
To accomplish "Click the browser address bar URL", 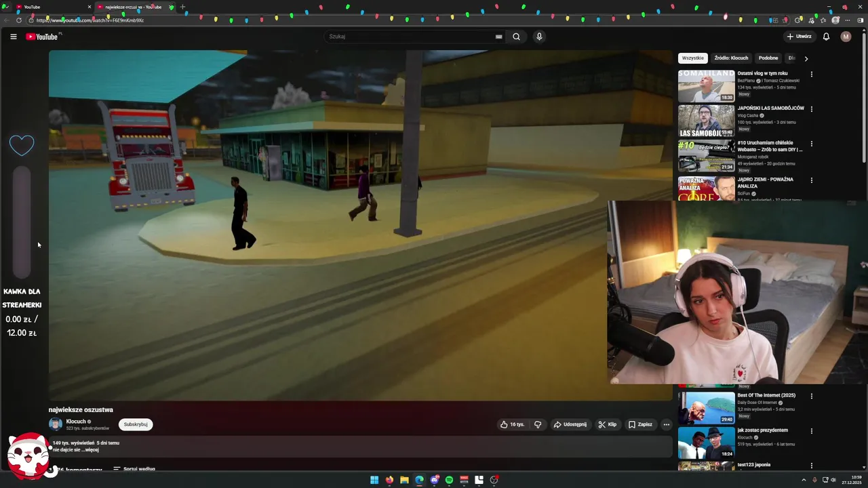I will tap(90, 20).
